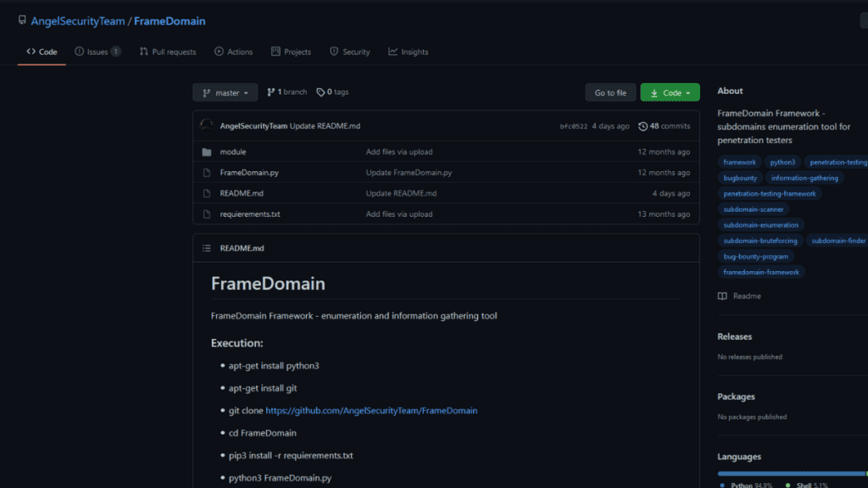The image size is (868, 488).
Task: Select the penetration-testing-framework topic tag
Action: coord(770,194)
